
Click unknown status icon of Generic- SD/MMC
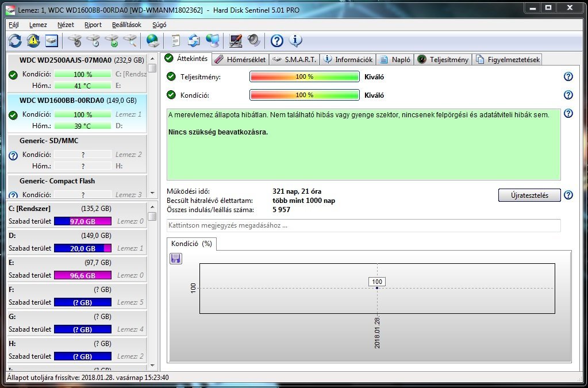(13, 156)
